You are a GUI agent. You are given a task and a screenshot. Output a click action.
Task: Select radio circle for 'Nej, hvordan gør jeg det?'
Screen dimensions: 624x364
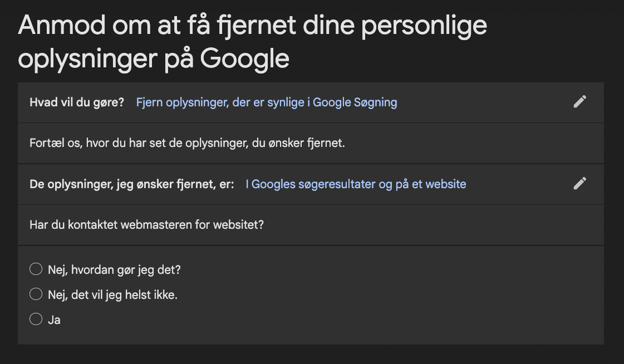pyautogui.click(x=36, y=269)
